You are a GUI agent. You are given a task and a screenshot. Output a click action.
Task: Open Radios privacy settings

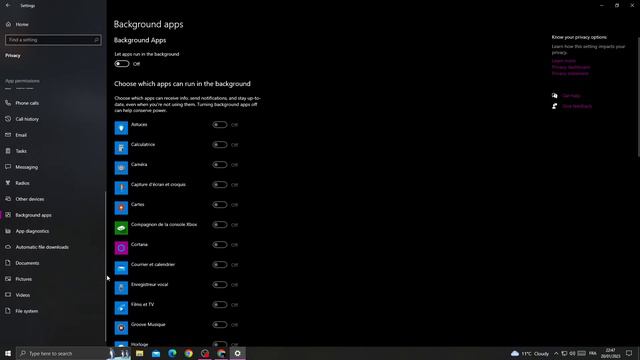tap(22, 183)
